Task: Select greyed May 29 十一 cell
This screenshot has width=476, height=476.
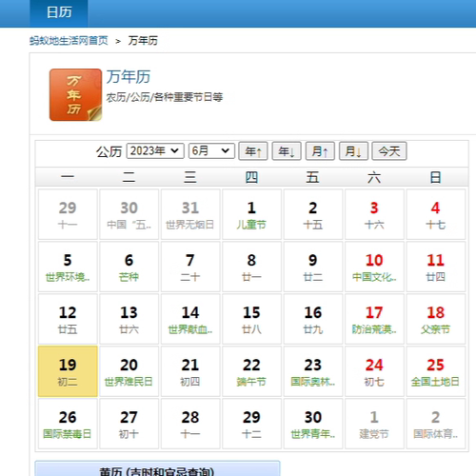Action: coord(68,214)
